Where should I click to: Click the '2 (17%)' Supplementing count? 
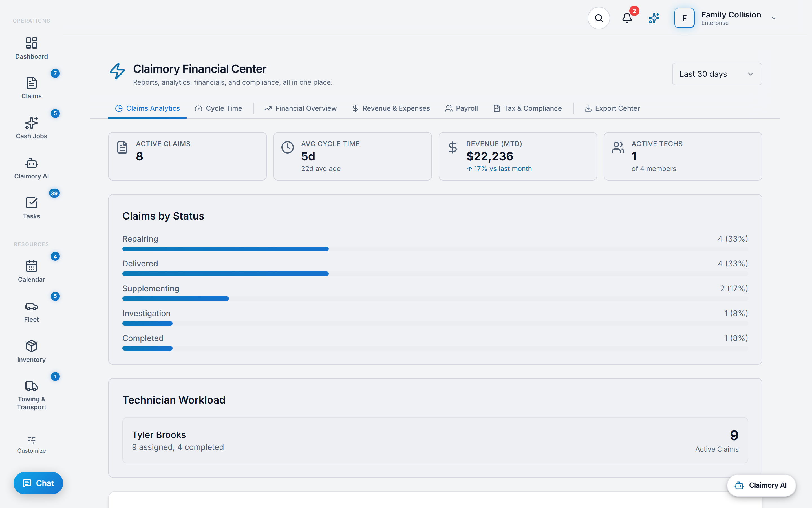[x=734, y=288]
